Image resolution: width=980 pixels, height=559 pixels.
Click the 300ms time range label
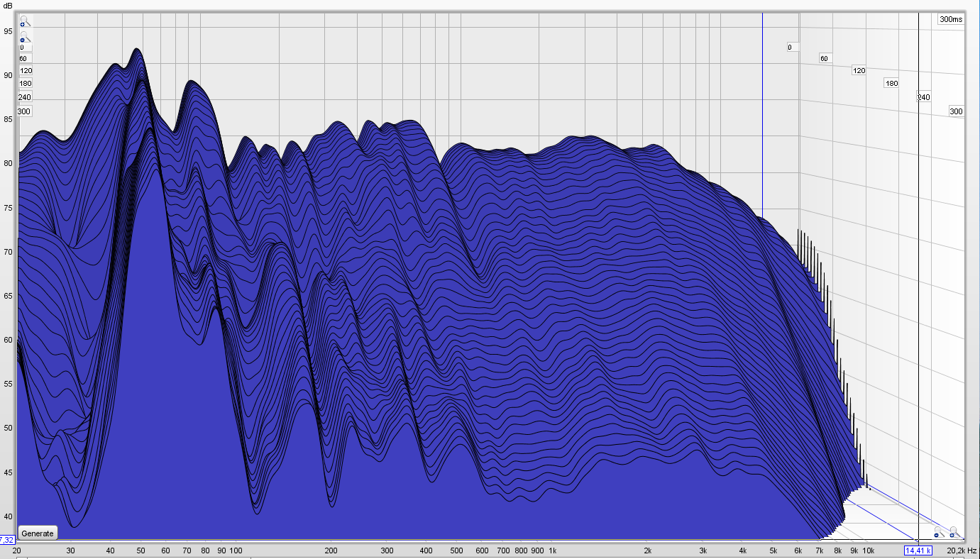pyautogui.click(x=951, y=19)
